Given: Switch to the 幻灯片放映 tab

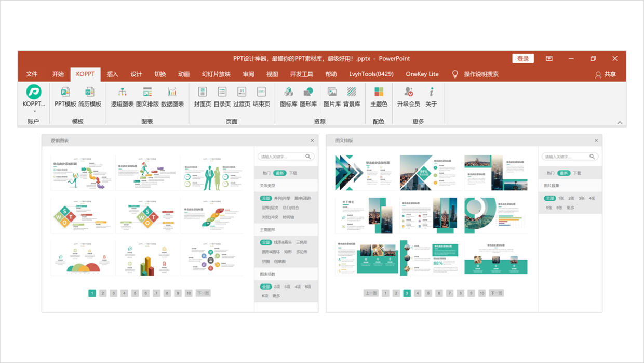Looking at the screenshot, I should (216, 74).
